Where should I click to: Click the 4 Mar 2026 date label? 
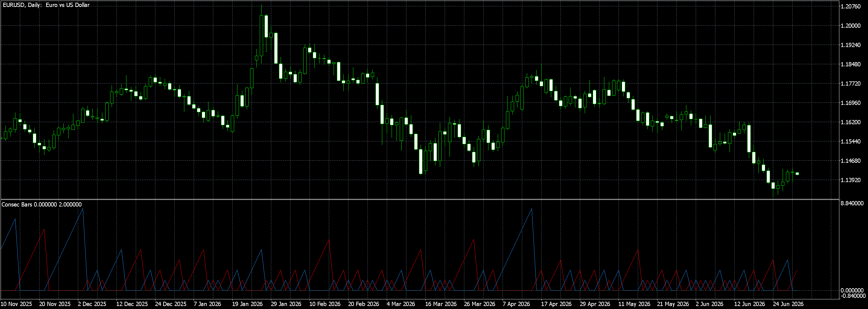tap(401, 304)
